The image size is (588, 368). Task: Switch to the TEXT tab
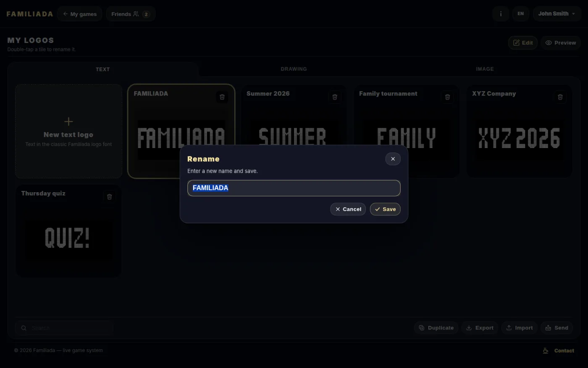pos(102,69)
